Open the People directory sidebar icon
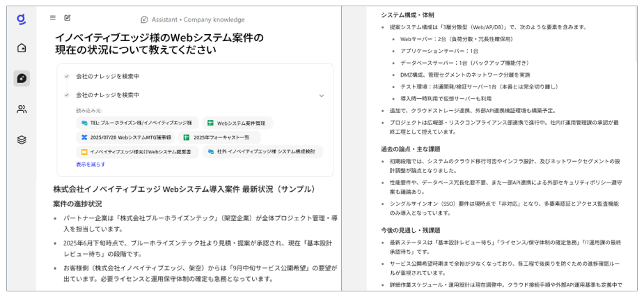 [x=22, y=109]
